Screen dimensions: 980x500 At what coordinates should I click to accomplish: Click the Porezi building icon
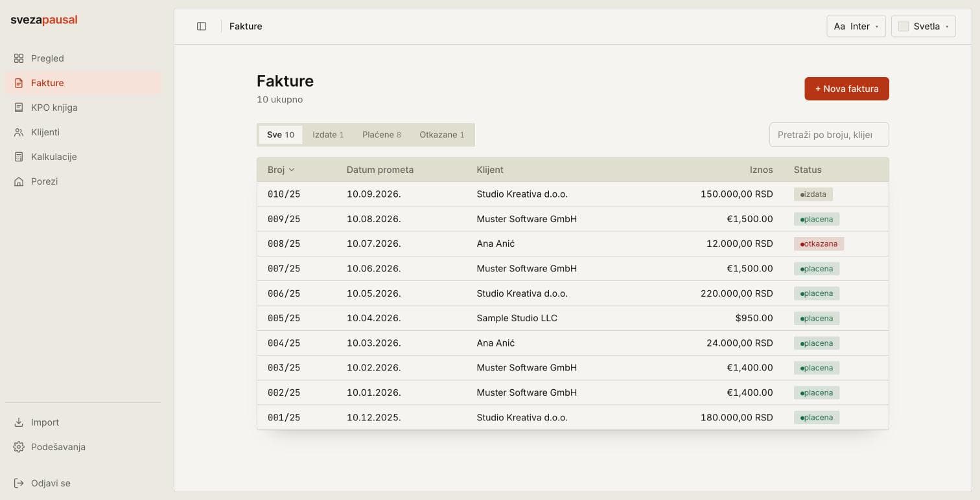tap(19, 181)
